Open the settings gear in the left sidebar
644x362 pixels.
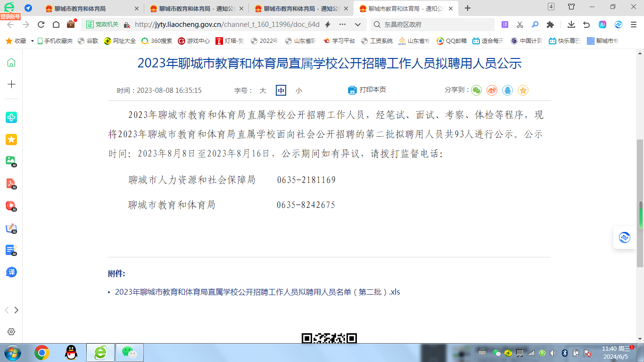coord(11,331)
